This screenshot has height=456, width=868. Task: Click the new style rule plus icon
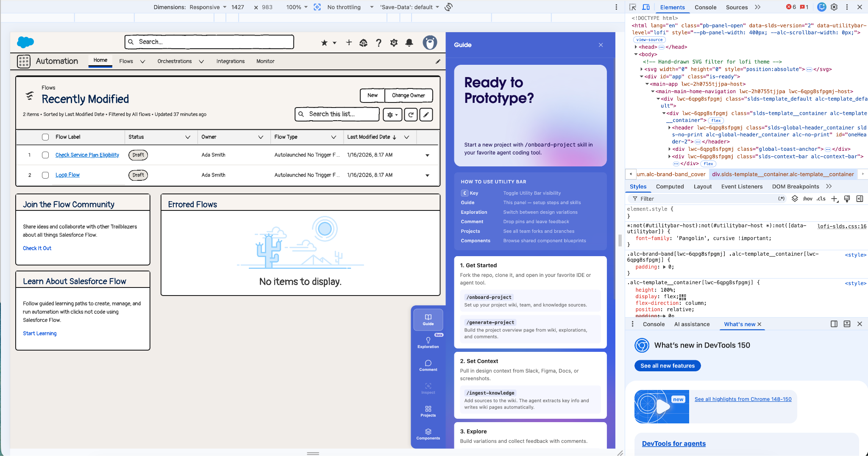click(x=834, y=199)
